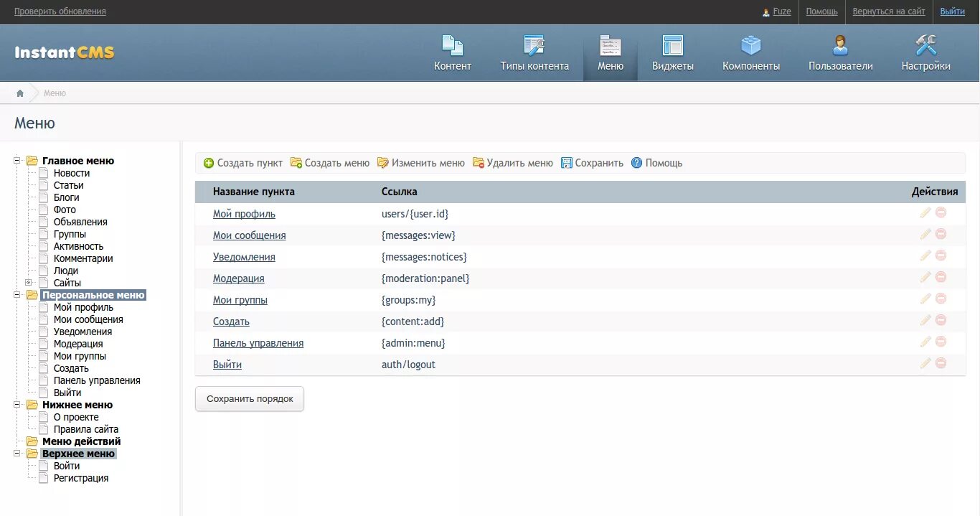Screen dimensions: 980x516
Task: Click Создать меню in the toolbar
Action: [330, 163]
